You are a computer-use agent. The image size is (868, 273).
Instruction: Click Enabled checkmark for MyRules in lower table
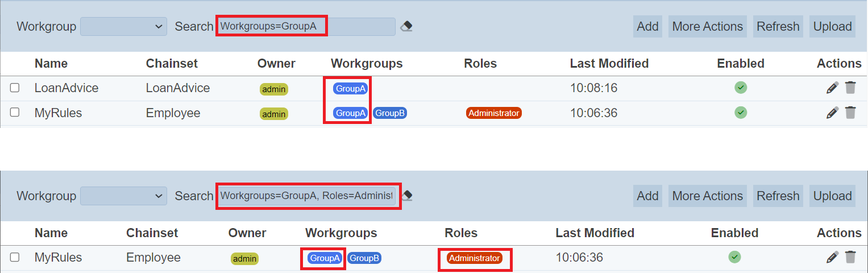[735, 258]
